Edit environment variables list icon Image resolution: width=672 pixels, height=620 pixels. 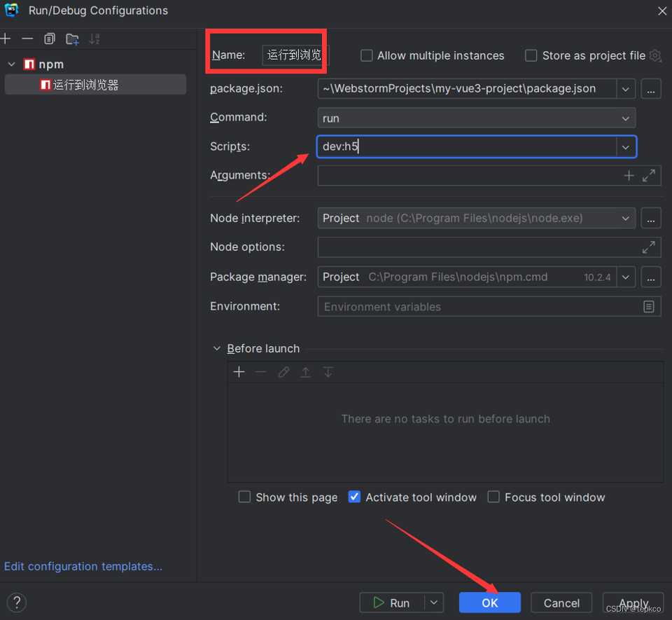point(649,307)
